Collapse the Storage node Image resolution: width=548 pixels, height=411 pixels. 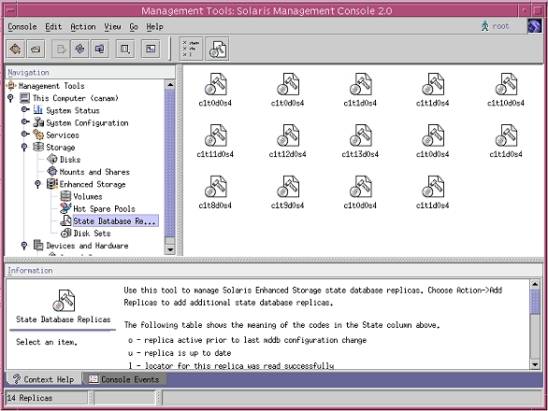tap(24, 147)
